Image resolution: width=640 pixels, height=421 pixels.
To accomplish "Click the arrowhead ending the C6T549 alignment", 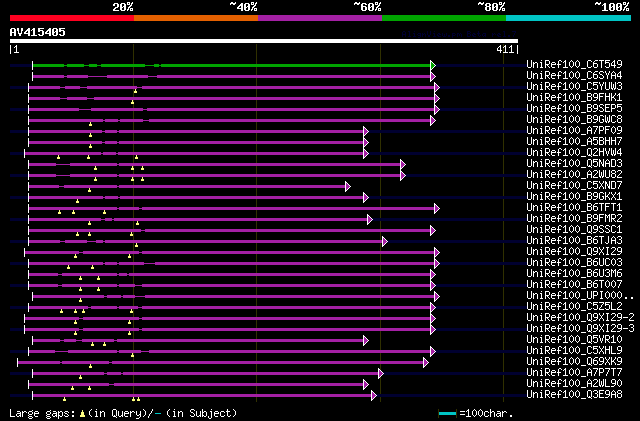I will coord(433,65).
